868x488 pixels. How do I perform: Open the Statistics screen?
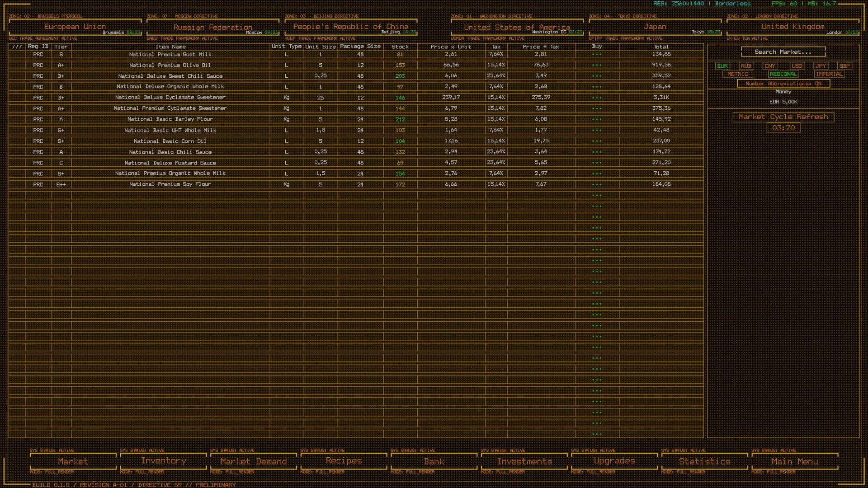pyautogui.click(x=705, y=461)
